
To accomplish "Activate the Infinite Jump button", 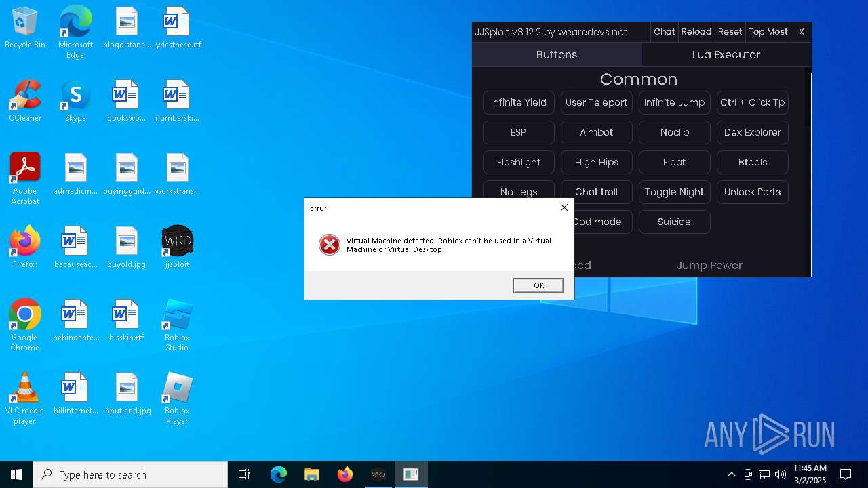I will (675, 102).
